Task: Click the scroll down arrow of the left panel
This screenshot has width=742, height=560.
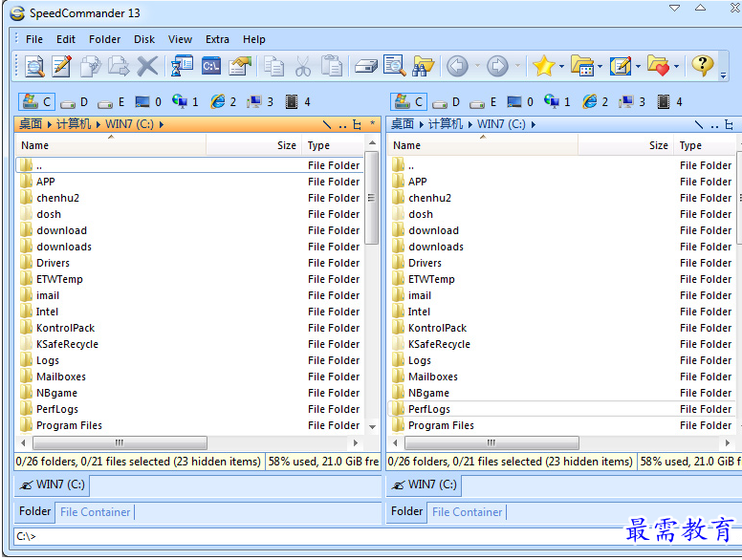Action: [x=372, y=426]
